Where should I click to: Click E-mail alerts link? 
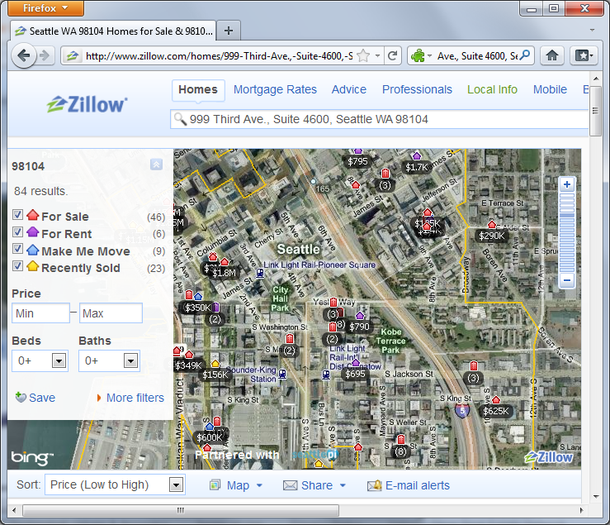408,485
